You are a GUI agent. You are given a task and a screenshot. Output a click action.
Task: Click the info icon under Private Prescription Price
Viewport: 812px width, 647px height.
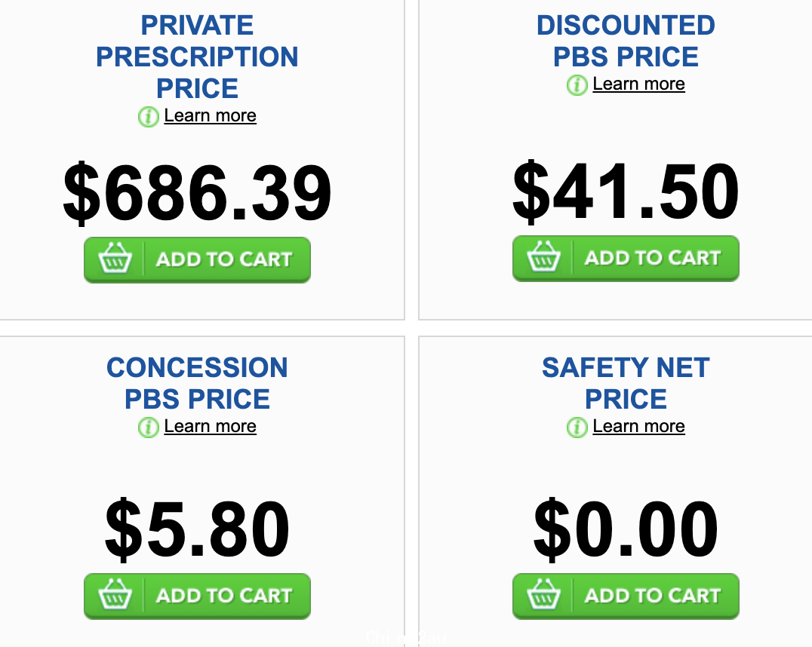pos(148,116)
